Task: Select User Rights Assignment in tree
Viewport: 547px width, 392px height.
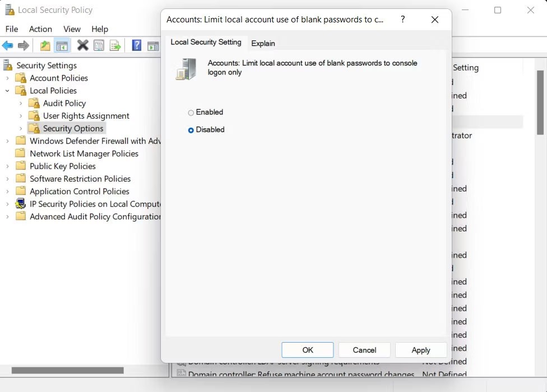Action: click(x=86, y=116)
